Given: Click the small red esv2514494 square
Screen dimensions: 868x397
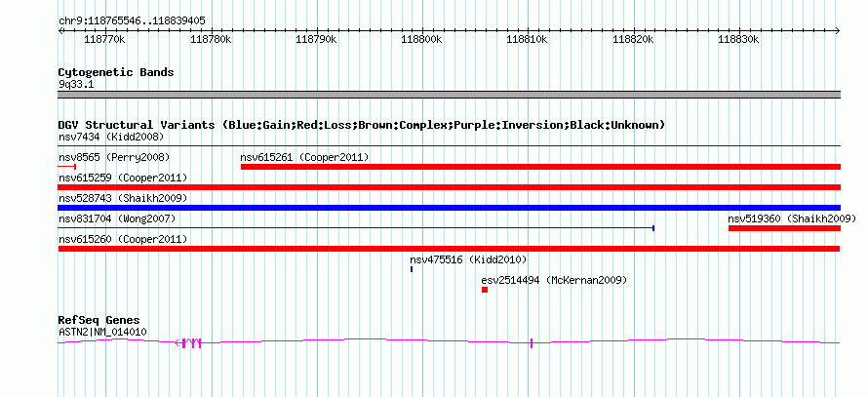Looking at the screenshot, I should click(x=485, y=290).
